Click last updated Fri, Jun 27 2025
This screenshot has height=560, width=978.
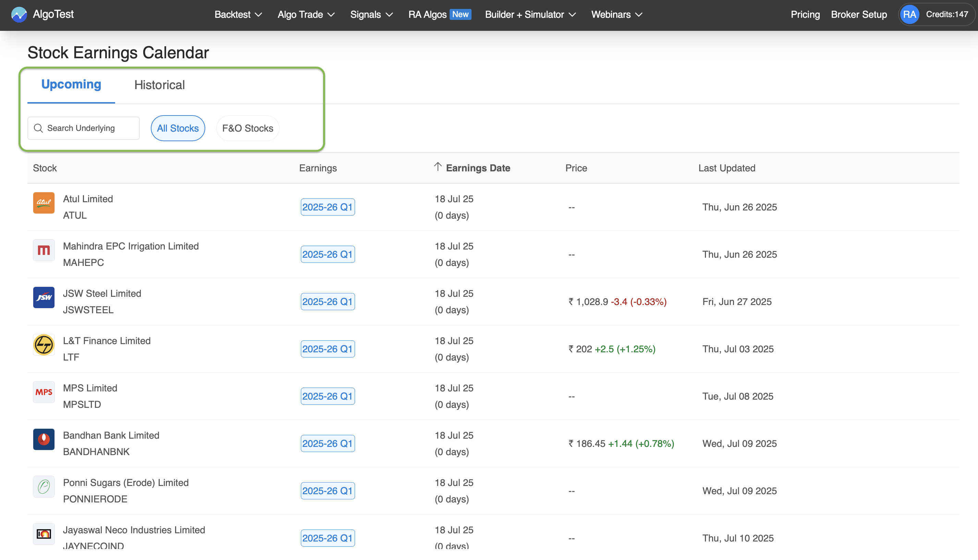pyautogui.click(x=737, y=302)
